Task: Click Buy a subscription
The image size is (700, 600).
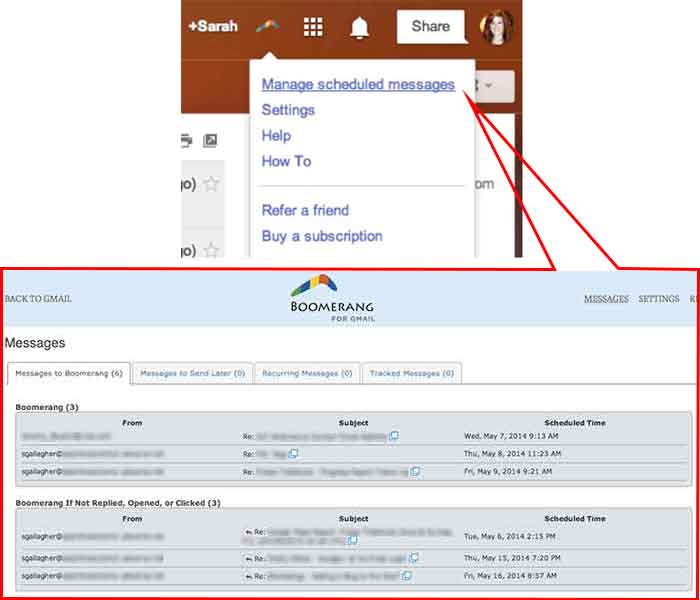Action: [322, 236]
